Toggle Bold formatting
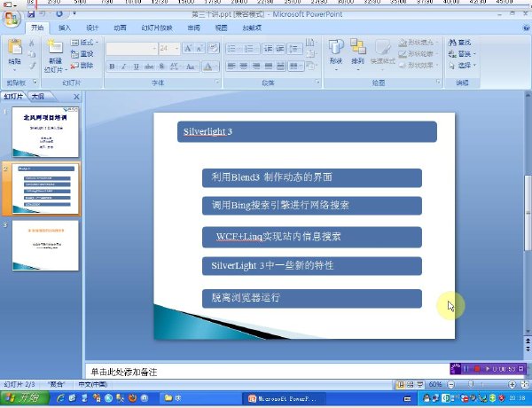The width and height of the screenshot is (532, 408). pos(112,67)
